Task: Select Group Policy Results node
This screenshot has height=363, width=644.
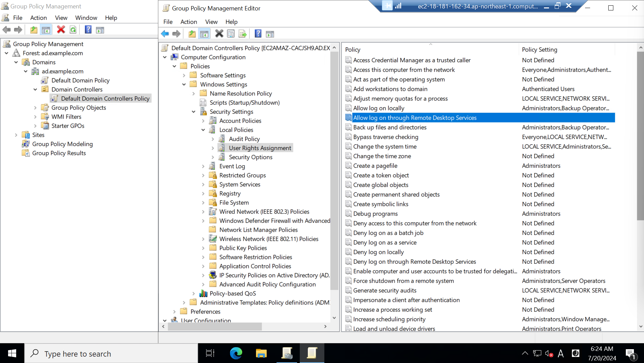Action: pyautogui.click(x=59, y=153)
